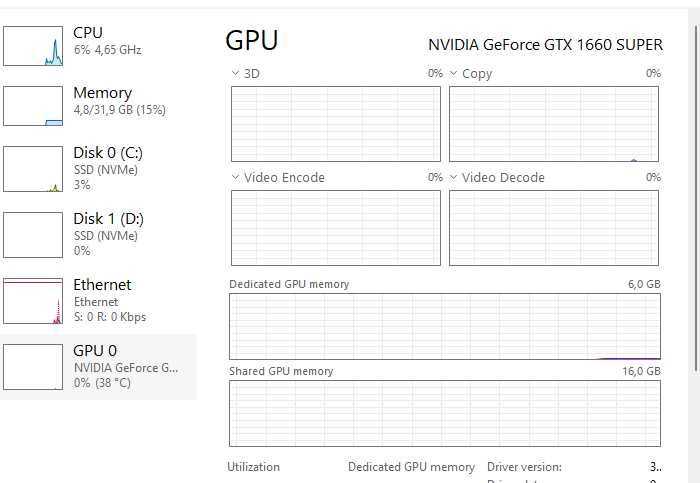Viewport: 700px width, 483px height.
Task: Click the Video Decode graph area
Action: (553, 228)
